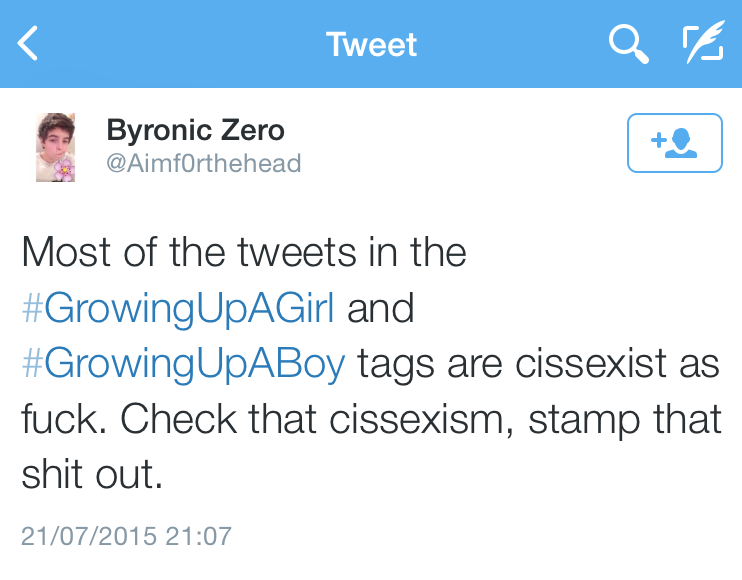Go back using the left arrow
Screen dimensions: 742x580
point(28,44)
